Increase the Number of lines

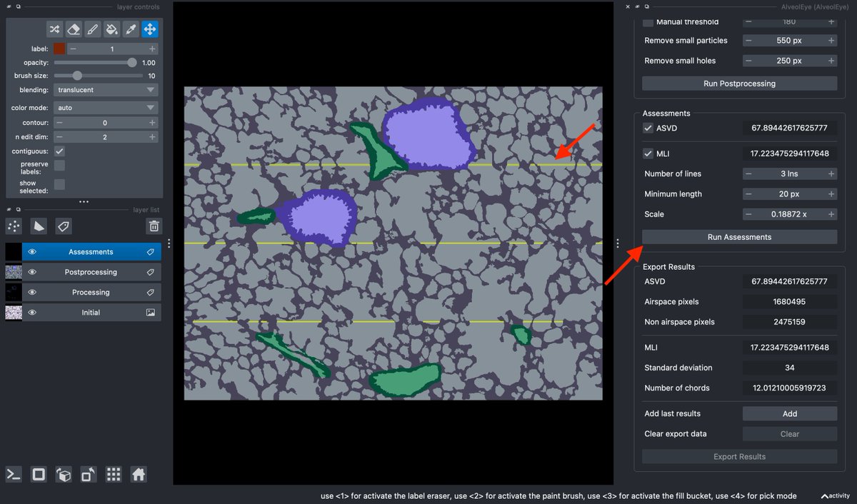[x=831, y=173]
